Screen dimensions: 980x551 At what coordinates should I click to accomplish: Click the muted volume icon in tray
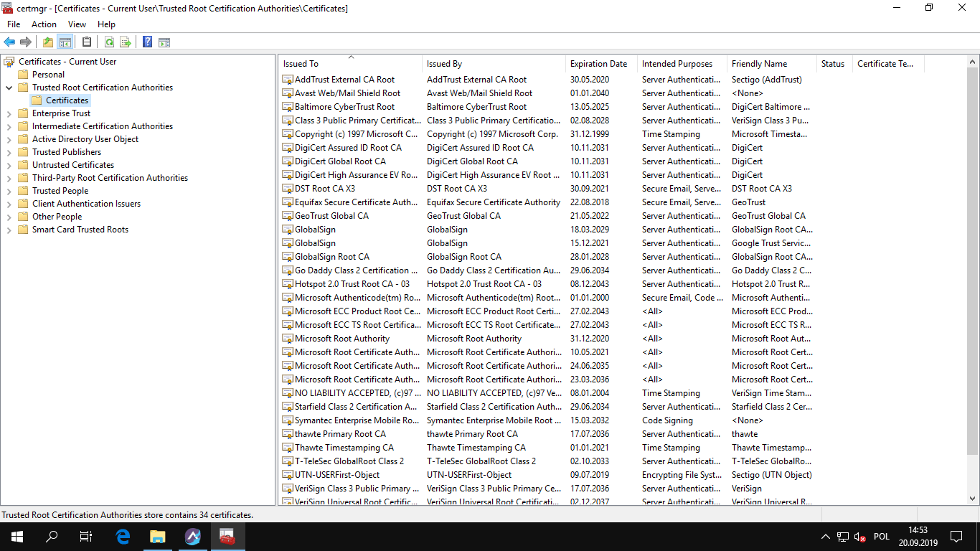pyautogui.click(x=860, y=537)
